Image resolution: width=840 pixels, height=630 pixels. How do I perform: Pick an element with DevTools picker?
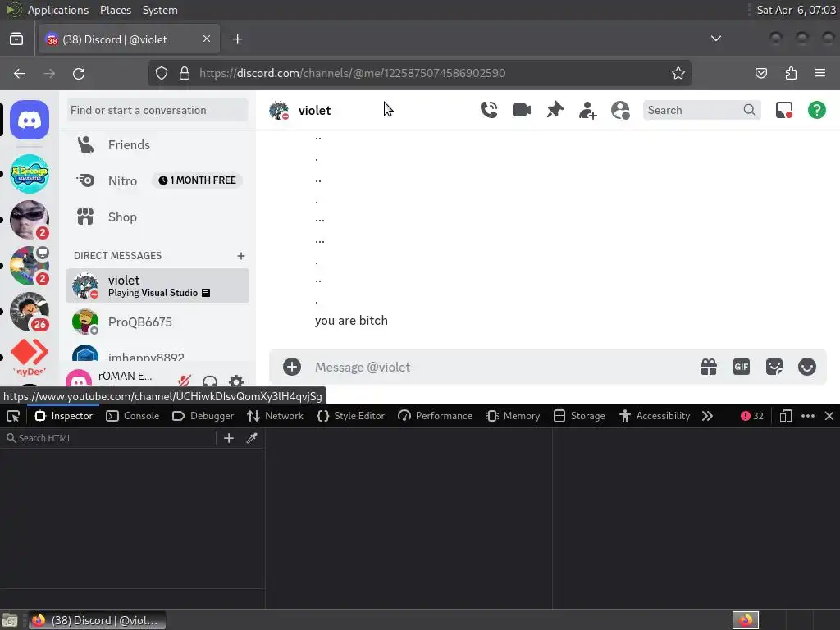[x=13, y=416]
